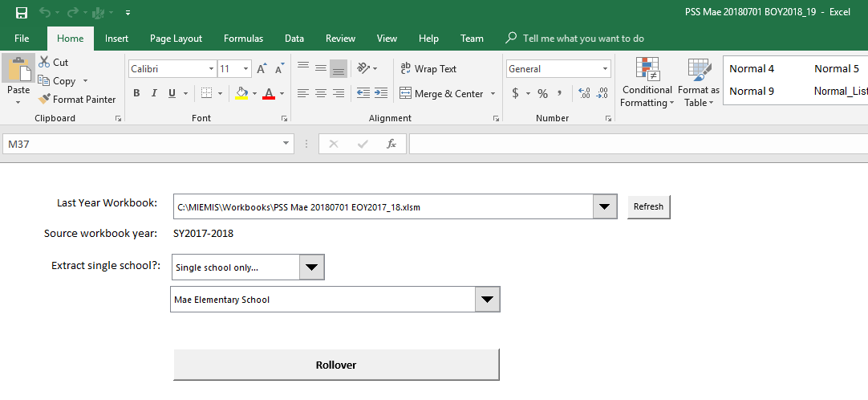Click the Insert Function fx icon
Image resolution: width=868 pixels, height=400 pixels.
[391, 144]
